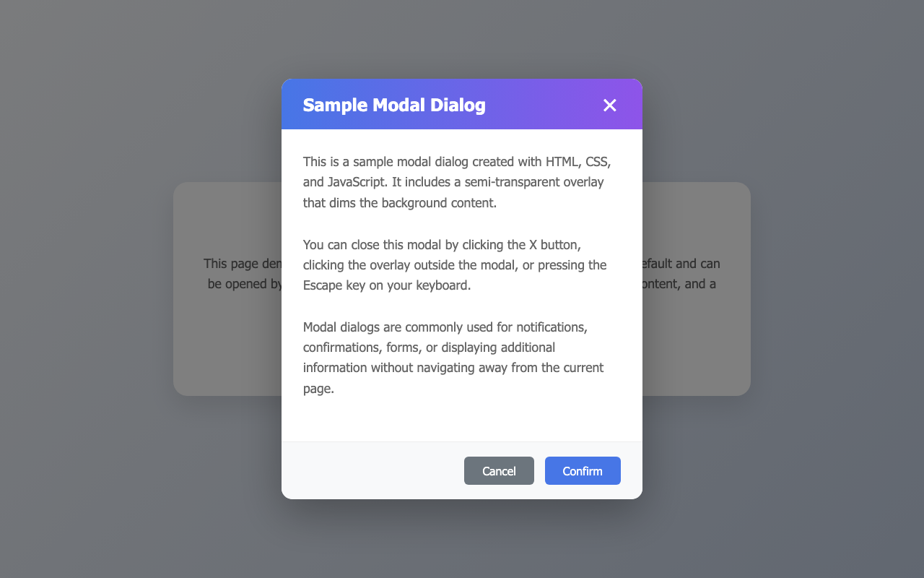
Task: Click the word Confirm inside the blue button
Action: click(583, 470)
